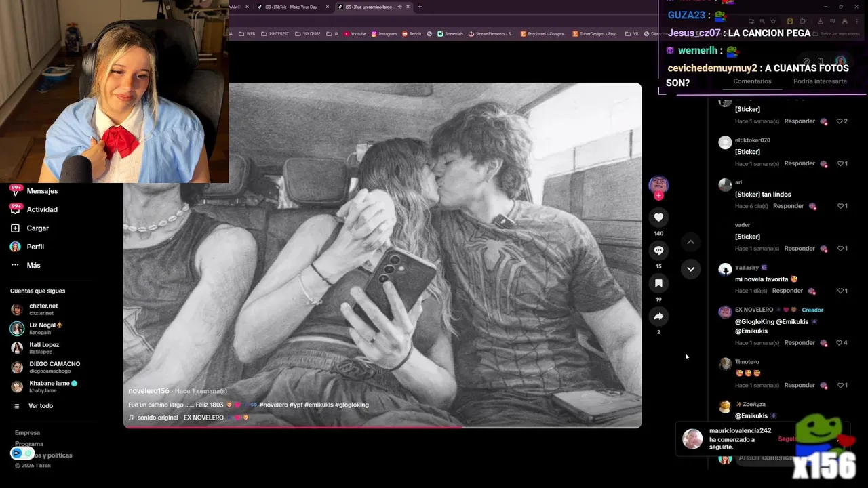Viewport: 868px width, 488px height.
Task: Save video with the bookmark icon
Action: click(x=658, y=283)
